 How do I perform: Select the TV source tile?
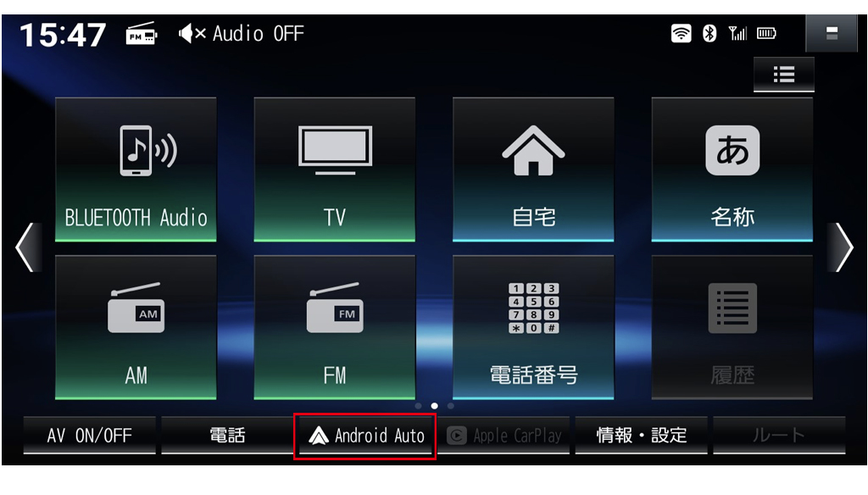334,170
